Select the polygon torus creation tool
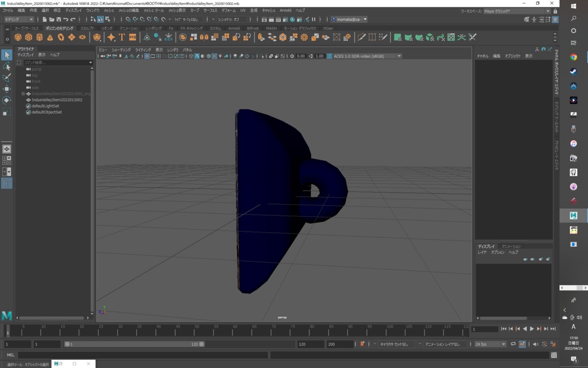The width and height of the screenshot is (588, 368). coord(61,37)
